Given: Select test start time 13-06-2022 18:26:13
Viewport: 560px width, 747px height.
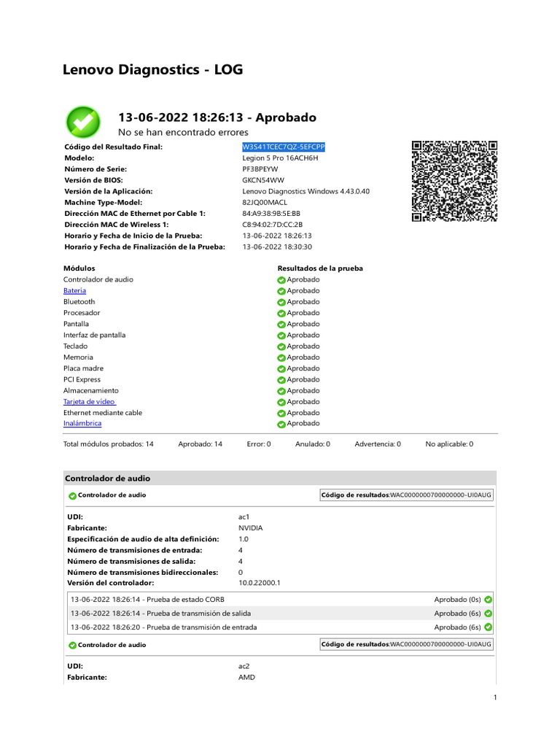Looking at the screenshot, I should 277,236.
